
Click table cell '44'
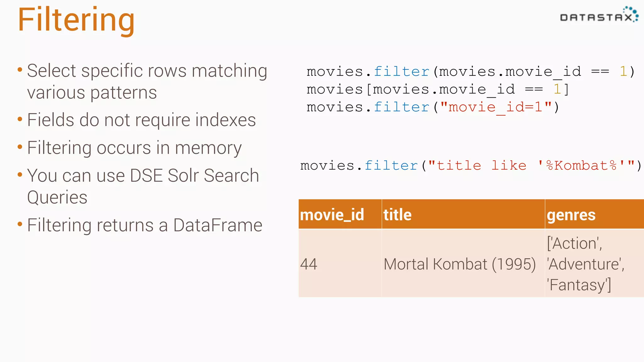tap(340, 263)
